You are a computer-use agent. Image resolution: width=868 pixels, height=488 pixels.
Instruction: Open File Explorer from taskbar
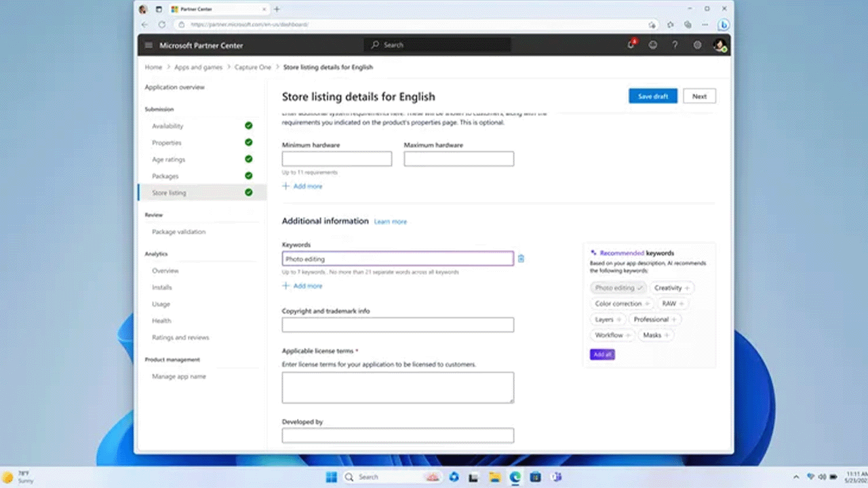click(495, 477)
